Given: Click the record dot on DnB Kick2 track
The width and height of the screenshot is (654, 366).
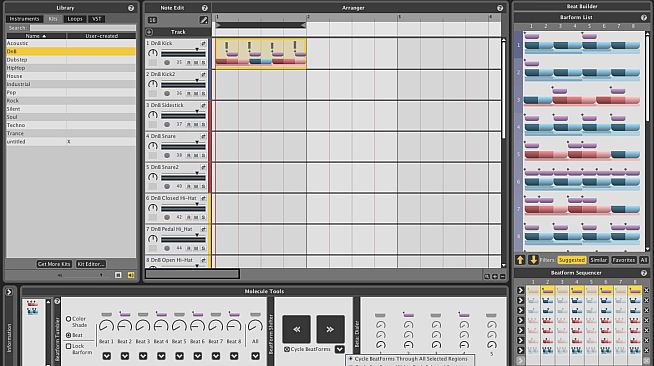Looking at the screenshot, I should click(x=167, y=93).
